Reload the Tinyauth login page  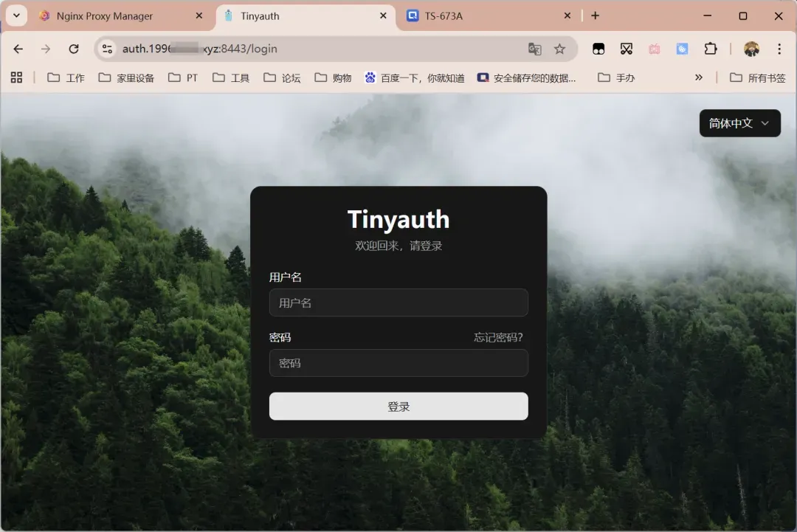pyautogui.click(x=74, y=49)
